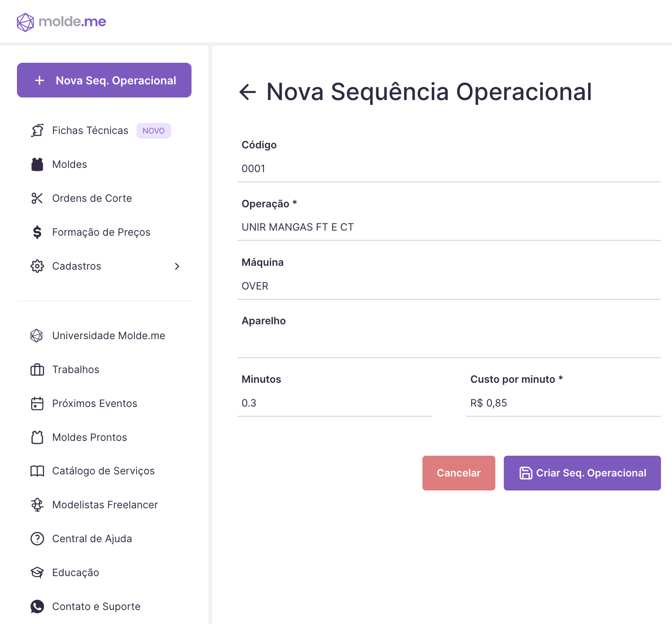Viewport: 672px width, 624px height.
Task: Go back using the left arrow icon
Action: coord(248,92)
